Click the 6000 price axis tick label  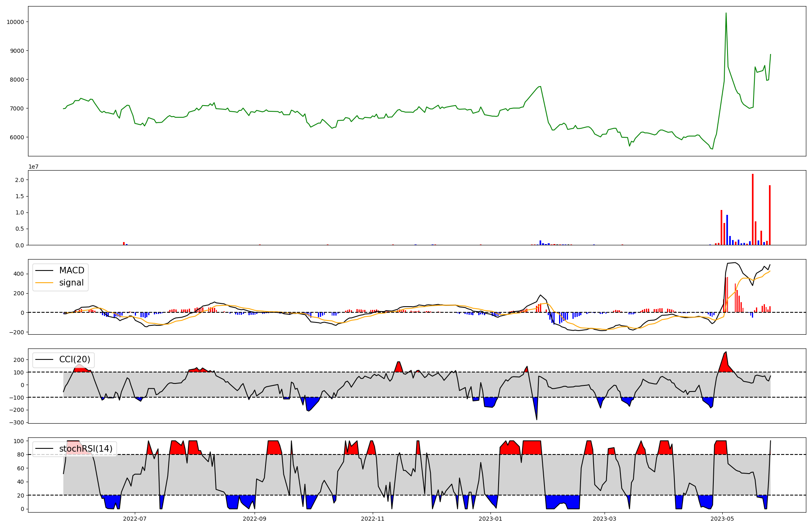tap(17, 137)
